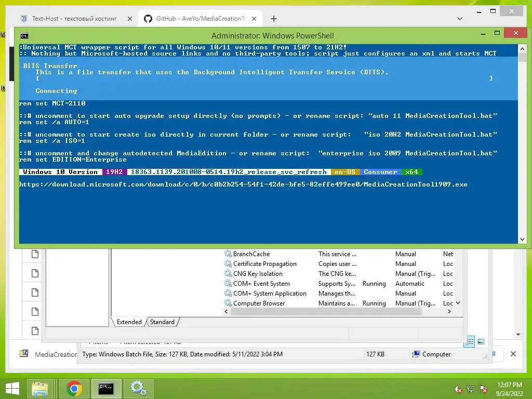This screenshot has height=399, width=532.
Task: Open File Explorer from the taskbar
Action: (x=40, y=389)
